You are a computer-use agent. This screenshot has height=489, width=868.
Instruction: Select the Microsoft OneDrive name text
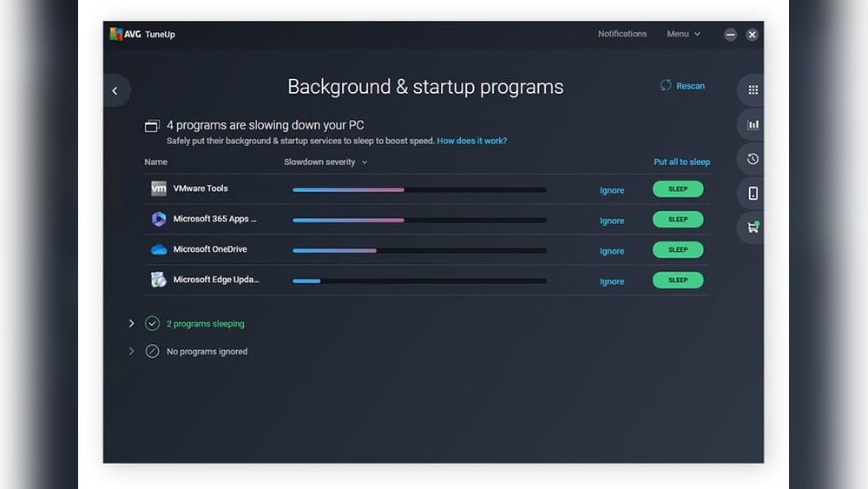point(210,249)
